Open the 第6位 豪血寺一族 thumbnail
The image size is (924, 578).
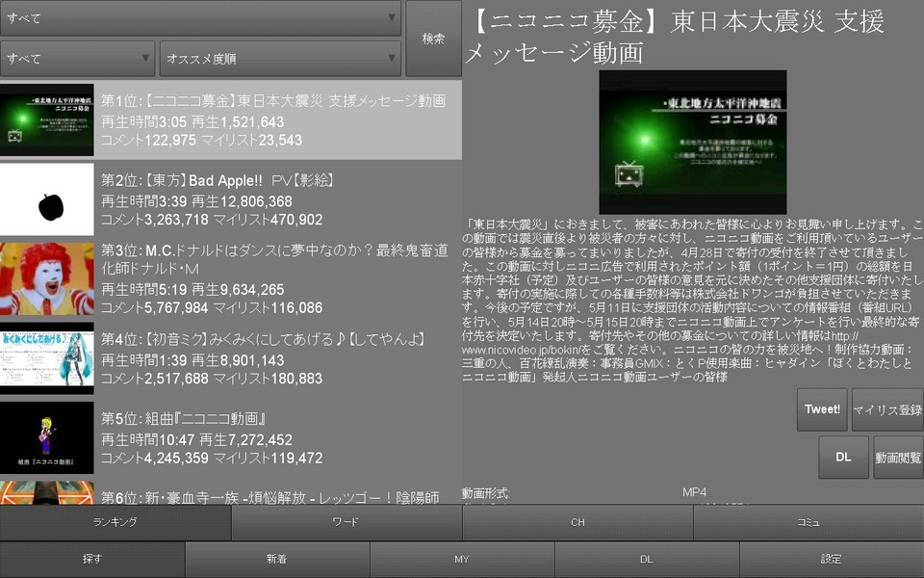[x=46, y=492]
